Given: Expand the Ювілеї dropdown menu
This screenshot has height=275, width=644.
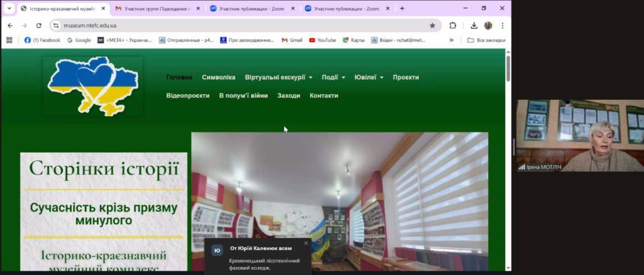Looking at the screenshot, I should 369,77.
